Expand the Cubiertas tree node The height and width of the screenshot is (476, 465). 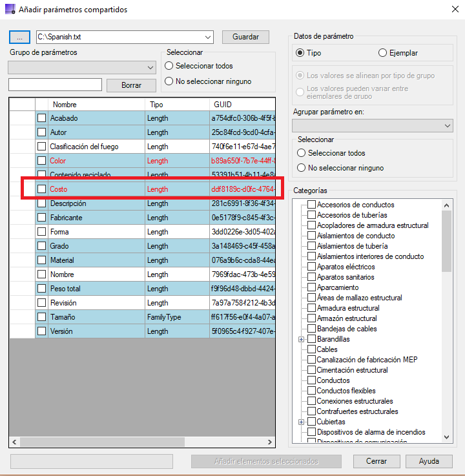(x=301, y=422)
